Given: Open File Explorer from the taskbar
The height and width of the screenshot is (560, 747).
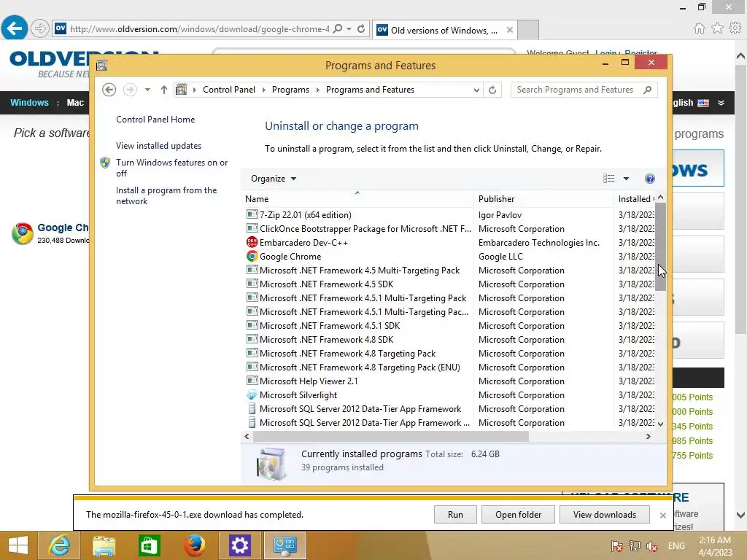Looking at the screenshot, I should coord(104,545).
